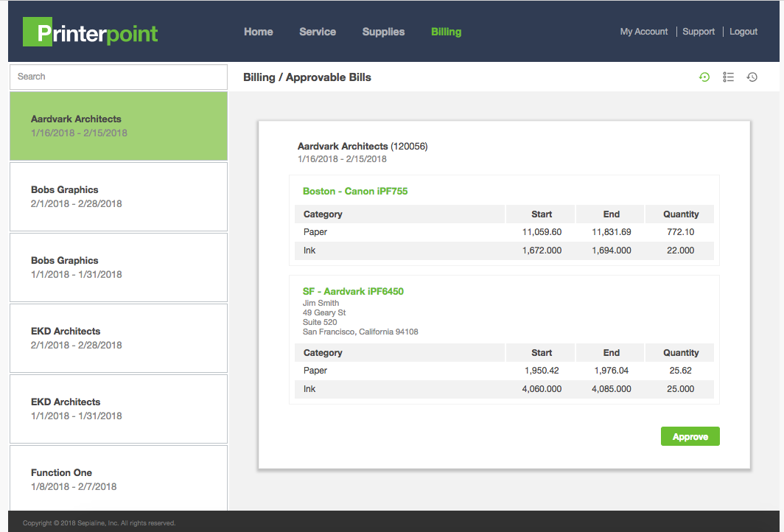Click the Boston - Canon iPF755 heading
Image resolution: width=784 pixels, height=532 pixels.
pyautogui.click(x=355, y=191)
